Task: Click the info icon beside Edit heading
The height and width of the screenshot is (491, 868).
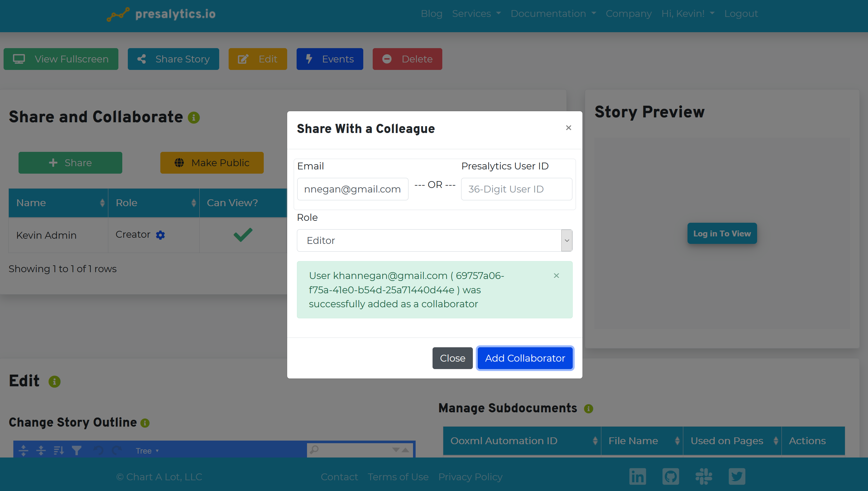Action: (x=54, y=381)
